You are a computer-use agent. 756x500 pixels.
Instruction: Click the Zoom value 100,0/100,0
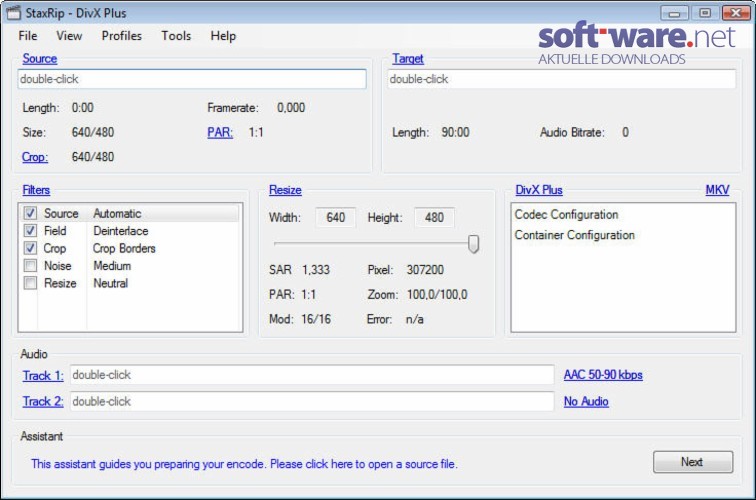click(x=437, y=294)
